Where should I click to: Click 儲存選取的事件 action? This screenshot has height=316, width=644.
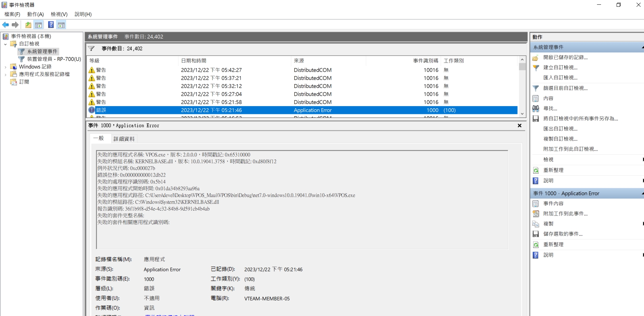coord(563,234)
